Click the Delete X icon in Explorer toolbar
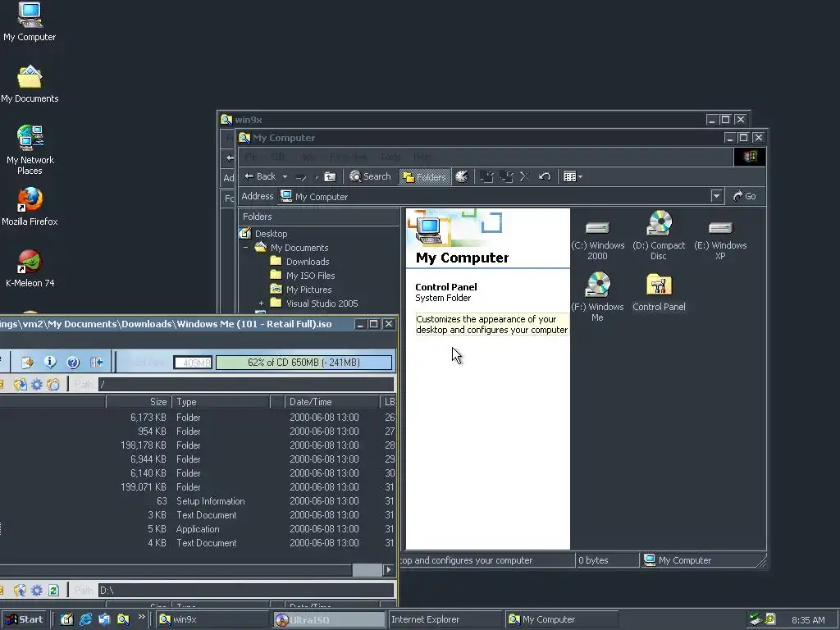The width and height of the screenshot is (840, 630). coord(525,176)
